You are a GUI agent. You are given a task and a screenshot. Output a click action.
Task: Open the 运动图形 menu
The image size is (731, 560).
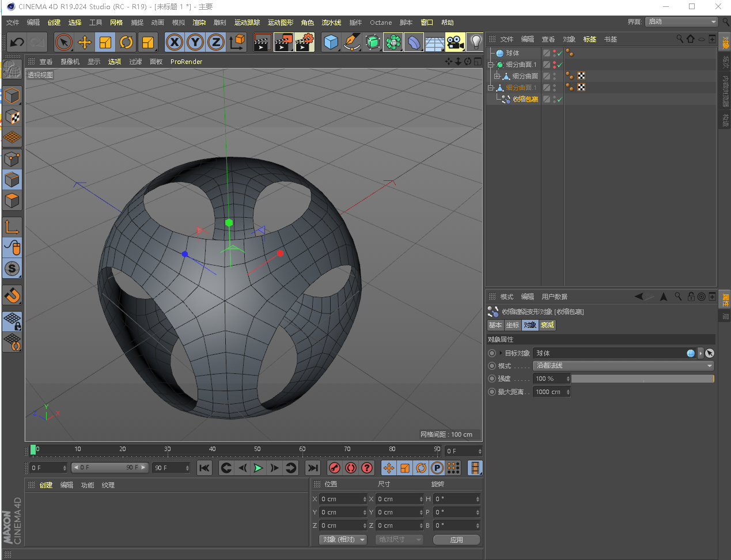tap(281, 22)
